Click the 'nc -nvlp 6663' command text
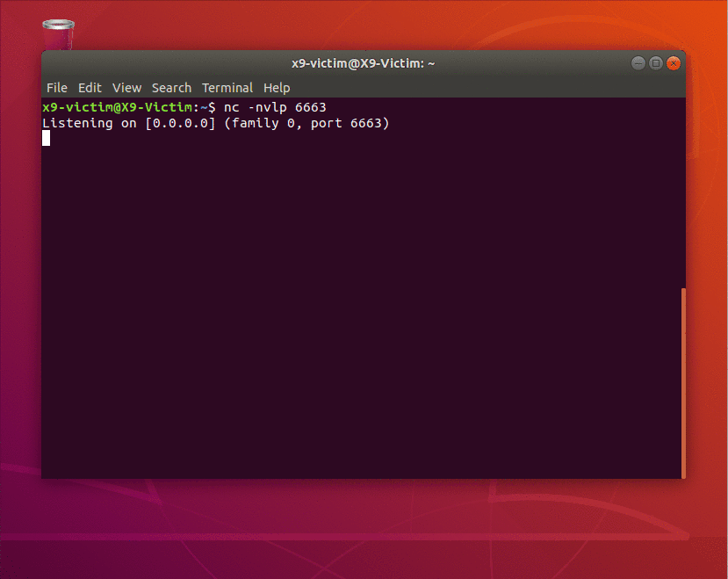Viewport: 728px width, 579px height. [275, 107]
